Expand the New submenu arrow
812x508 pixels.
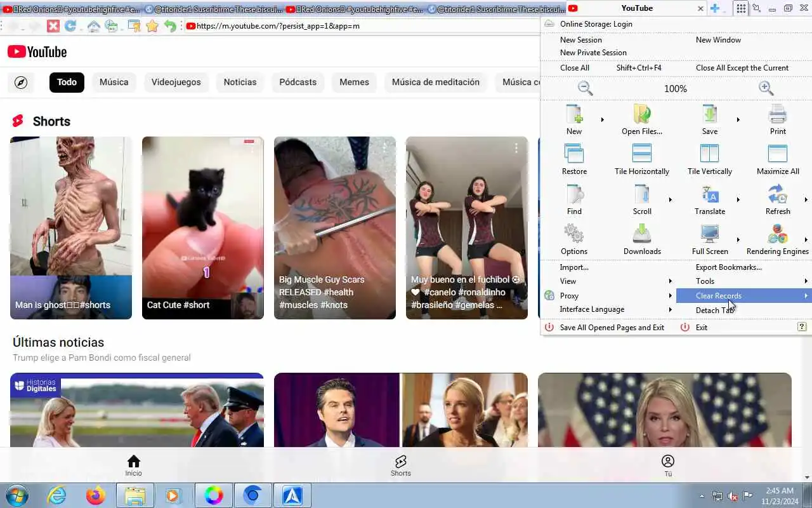tap(602, 119)
